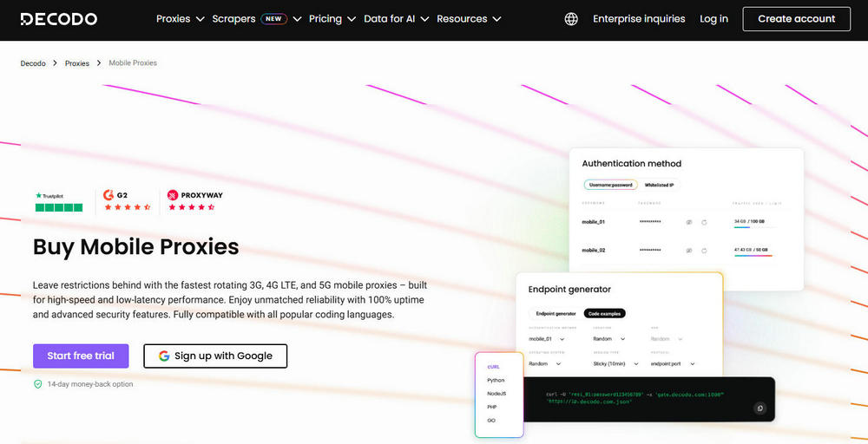Open the Random location dropdown

pyautogui.click(x=609, y=339)
